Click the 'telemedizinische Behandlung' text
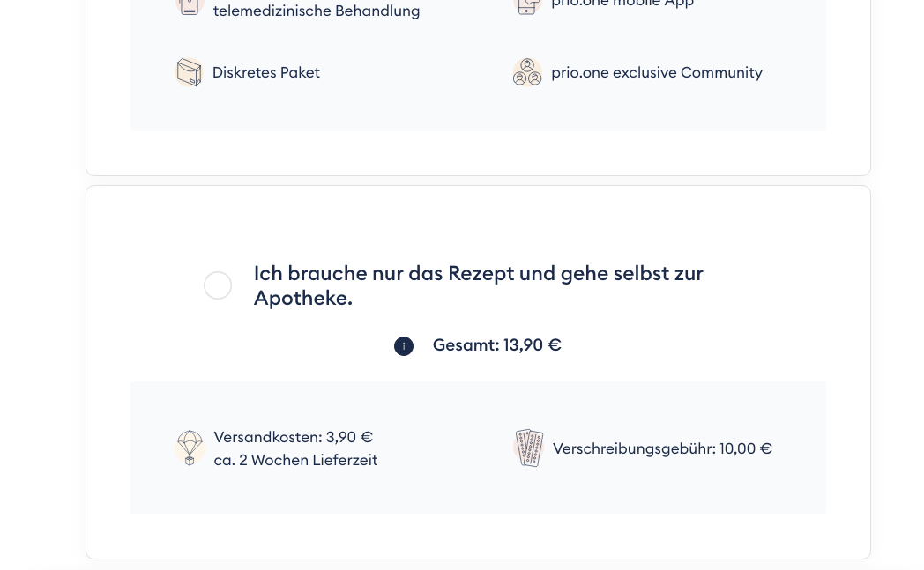This screenshot has width=924, height=570. pyautogui.click(x=317, y=11)
